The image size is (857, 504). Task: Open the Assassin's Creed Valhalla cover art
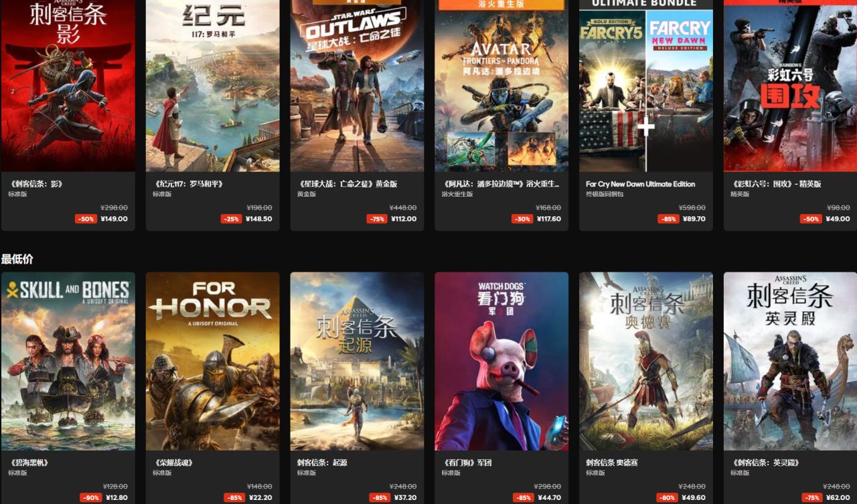click(790, 361)
